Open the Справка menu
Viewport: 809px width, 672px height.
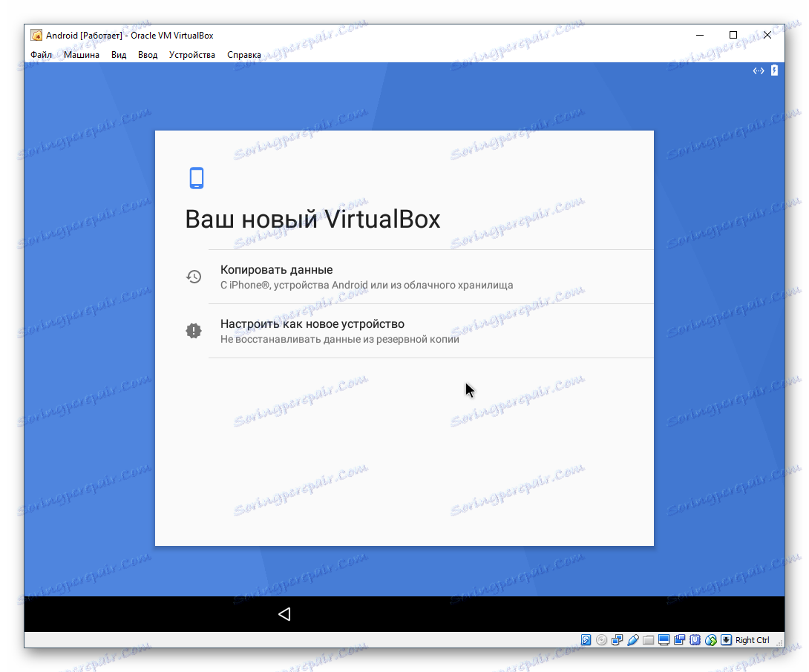[244, 55]
